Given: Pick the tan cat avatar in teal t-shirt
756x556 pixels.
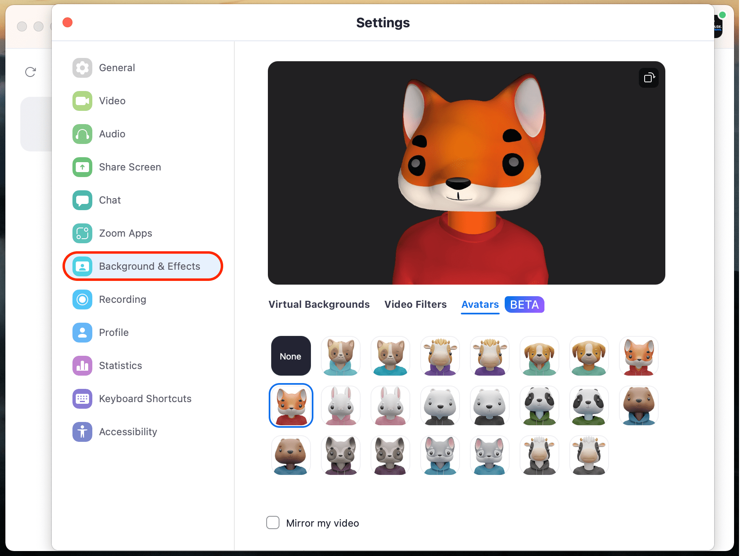Looking at the screenshot, I should click(x=390, y=356).
